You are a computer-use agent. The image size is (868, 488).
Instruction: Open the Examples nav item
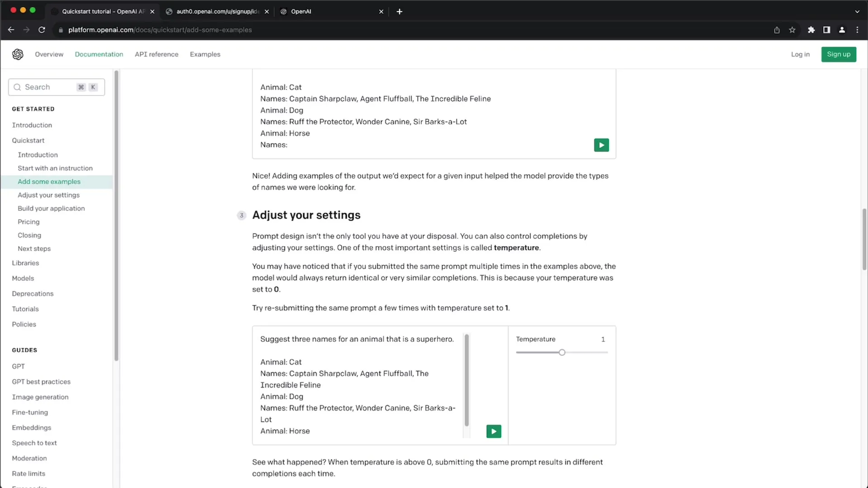pos(205,54)
